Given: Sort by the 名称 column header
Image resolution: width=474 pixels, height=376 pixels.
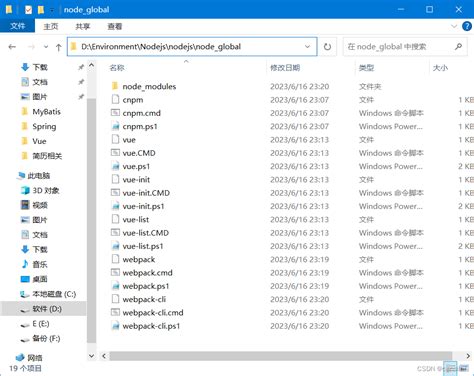Looking at the screenshot, I should pyautogui.click(x=117, y=68).
